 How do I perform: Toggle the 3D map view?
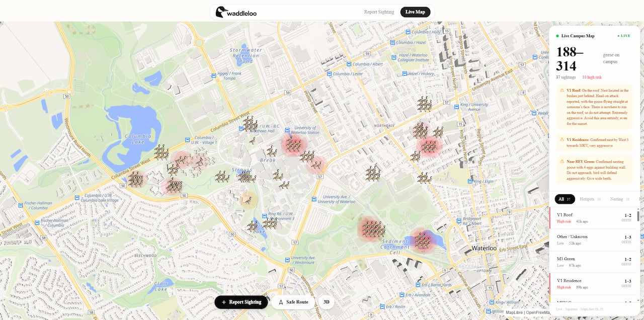tap(326, 302)
